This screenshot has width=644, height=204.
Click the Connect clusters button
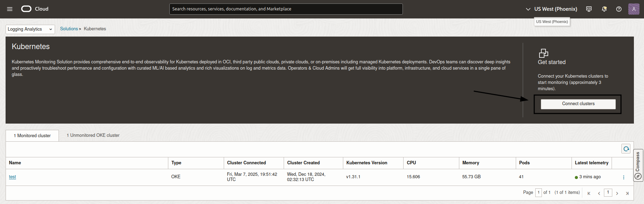pos(578,104)
